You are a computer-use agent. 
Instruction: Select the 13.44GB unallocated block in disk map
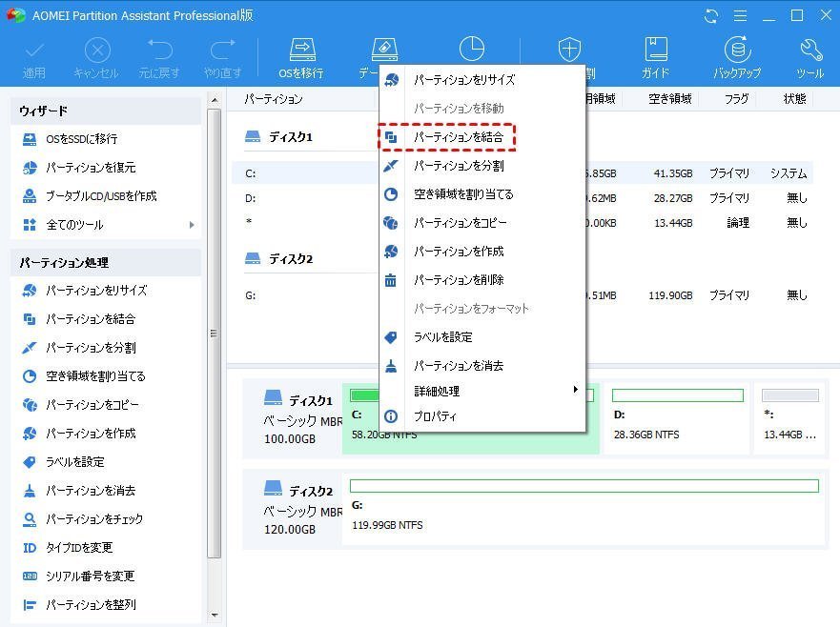tap(789, 417)
